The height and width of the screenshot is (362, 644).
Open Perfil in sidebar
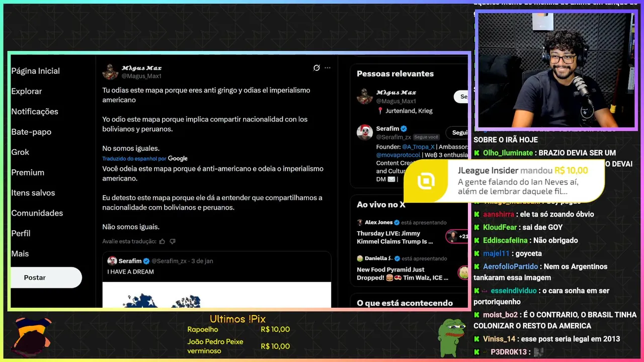(21, 233)
